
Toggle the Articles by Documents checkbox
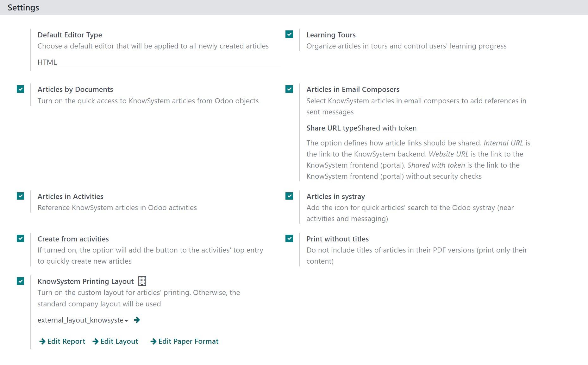coord(21,89)
